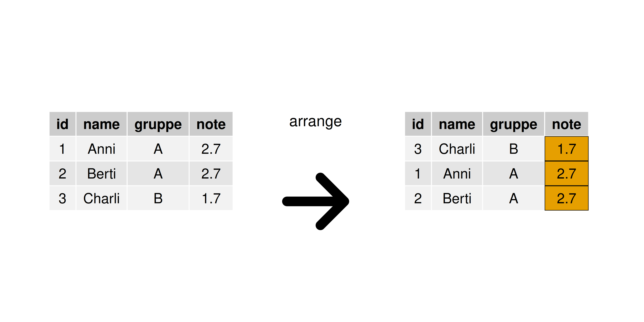Click the "B" gruppe cell in the right table
The width and height of the screenshot is (644, 322).
tap(514, 149)
